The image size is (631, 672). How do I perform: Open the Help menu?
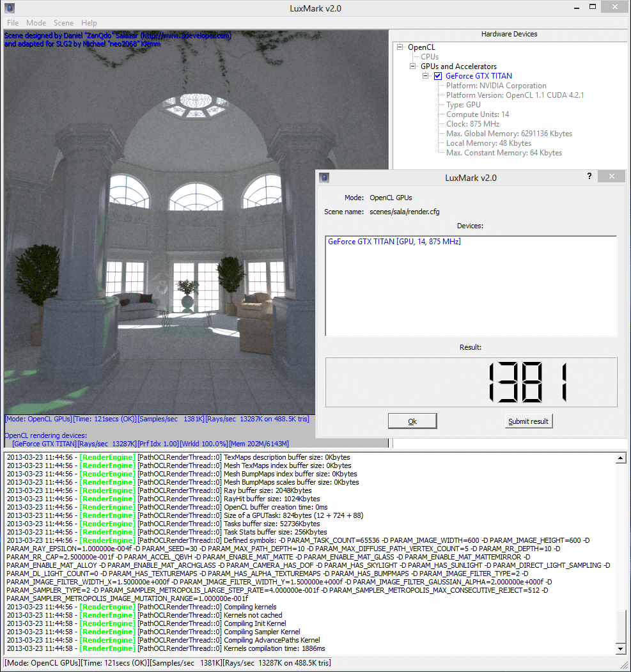[89, 23]
